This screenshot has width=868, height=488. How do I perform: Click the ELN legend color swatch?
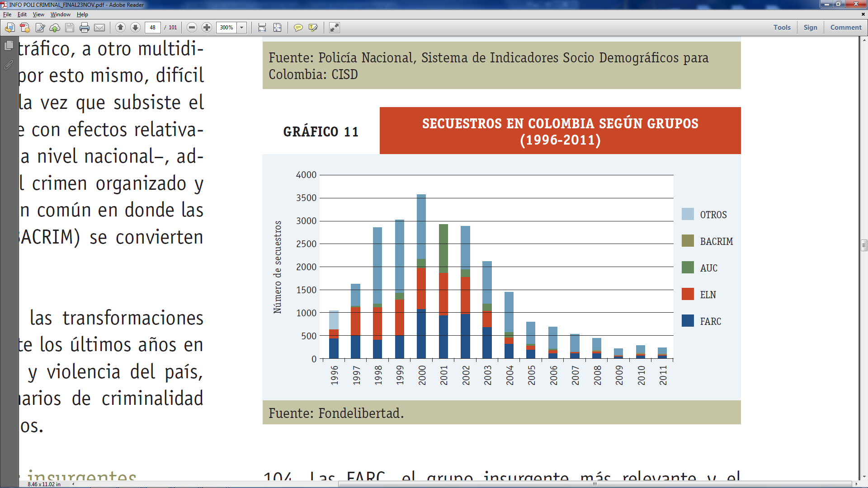point(688,294)
